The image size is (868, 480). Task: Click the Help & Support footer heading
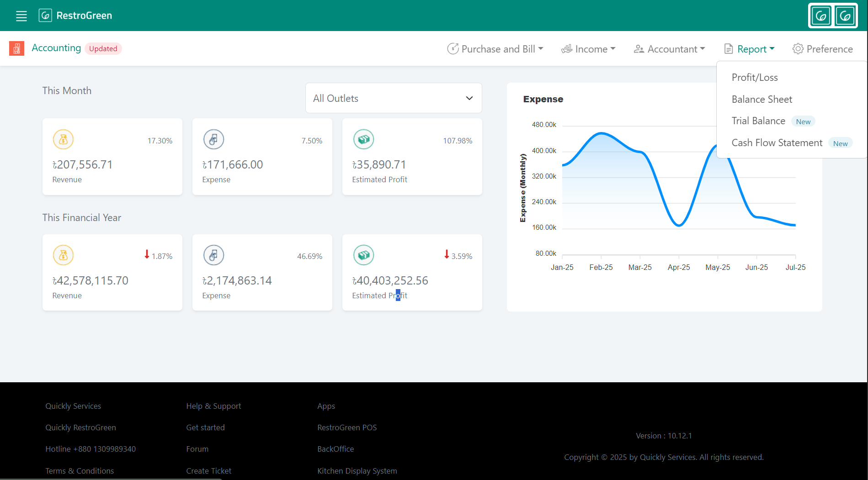tap(213, 406)
